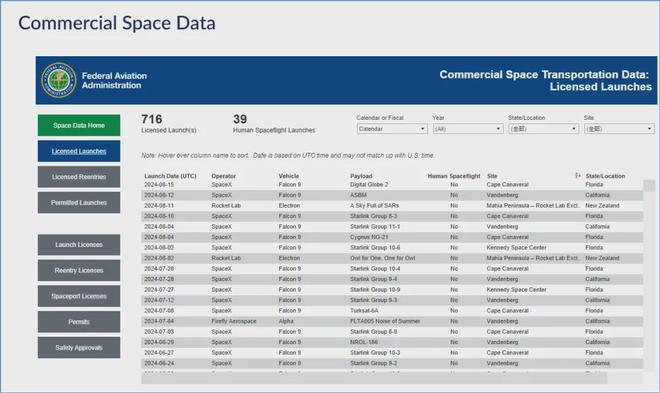Select the FLTA005 Noise of Summer payload

385,321
